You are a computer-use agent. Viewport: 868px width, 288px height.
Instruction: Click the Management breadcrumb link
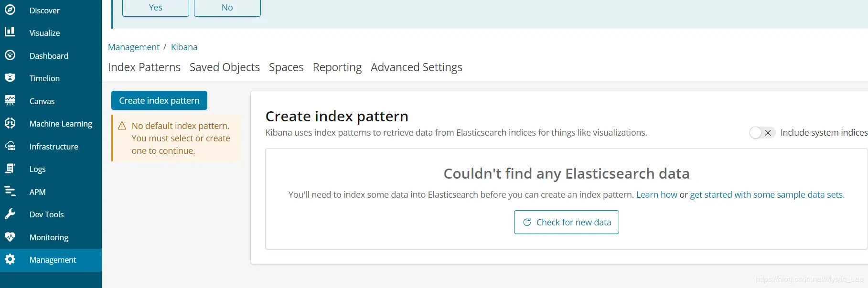pos(134,47)
